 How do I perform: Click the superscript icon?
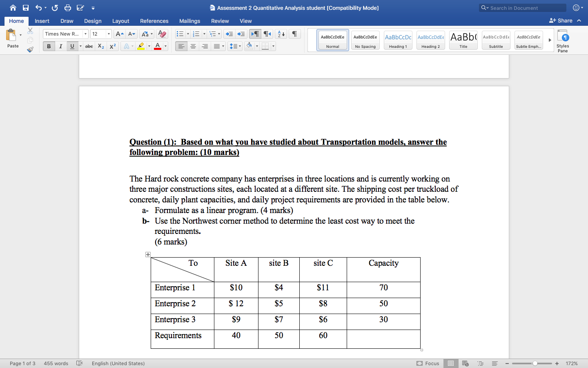(113, 46)
